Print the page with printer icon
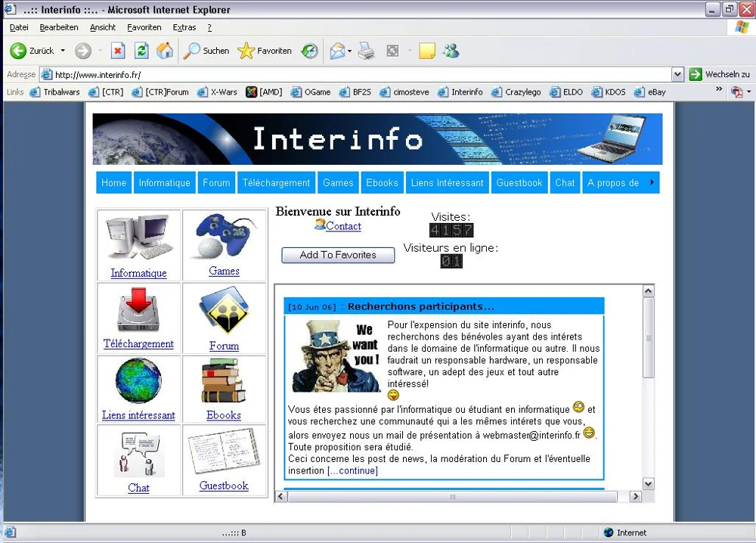 (x=367, y=51)
